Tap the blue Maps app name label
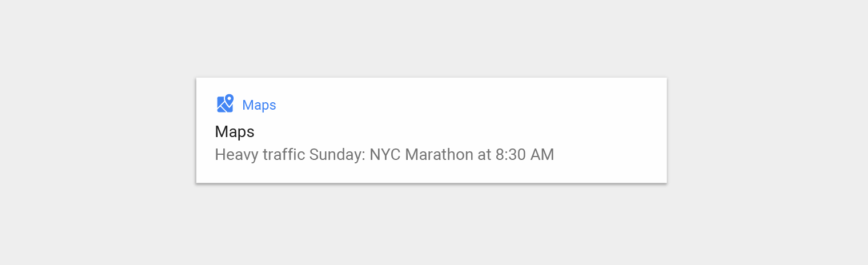868x265 pixels. [259, 105]
